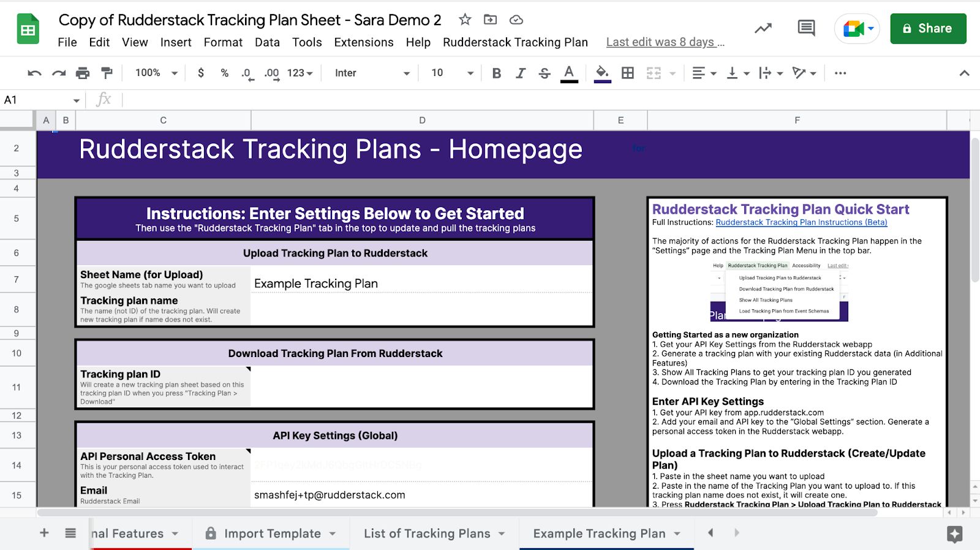Open the Explore panel icon
This screenshot has height=550, width=980.
tap(954, 534)
